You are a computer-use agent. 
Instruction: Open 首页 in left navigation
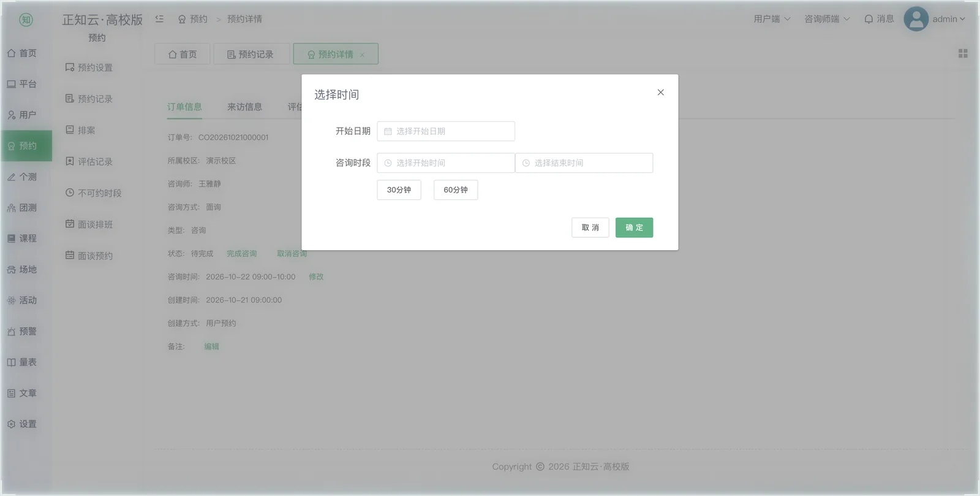point(22,53)
